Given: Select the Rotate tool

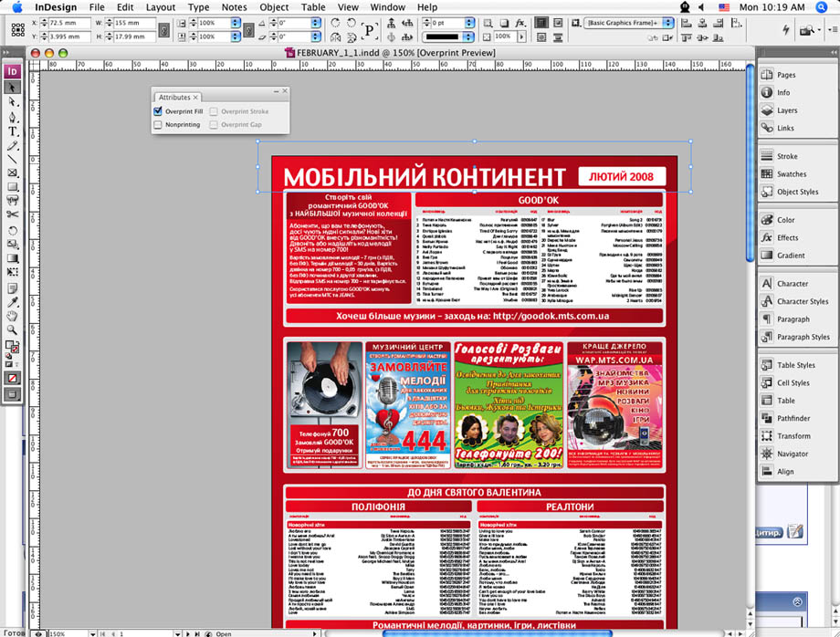Looking at the screenshot, I should (12, 230).
